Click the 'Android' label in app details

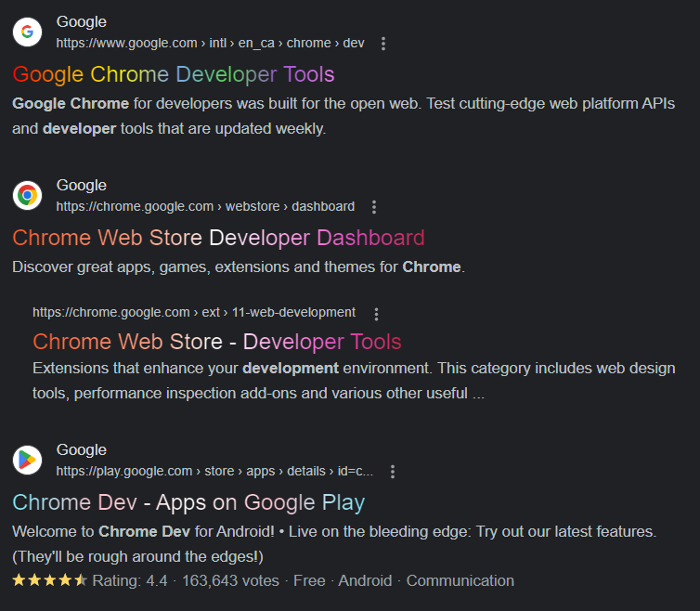click(x=365, y=580)
